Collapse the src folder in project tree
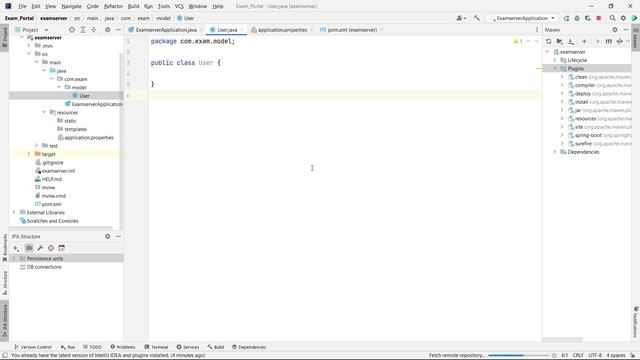 click(x=29, y=54)
